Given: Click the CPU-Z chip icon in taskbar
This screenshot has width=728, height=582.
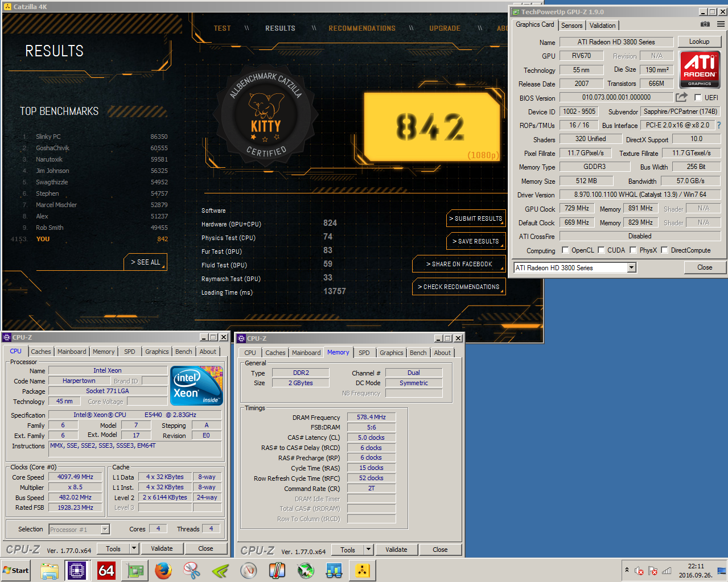Looking at the screenshot, I should 77,571.
